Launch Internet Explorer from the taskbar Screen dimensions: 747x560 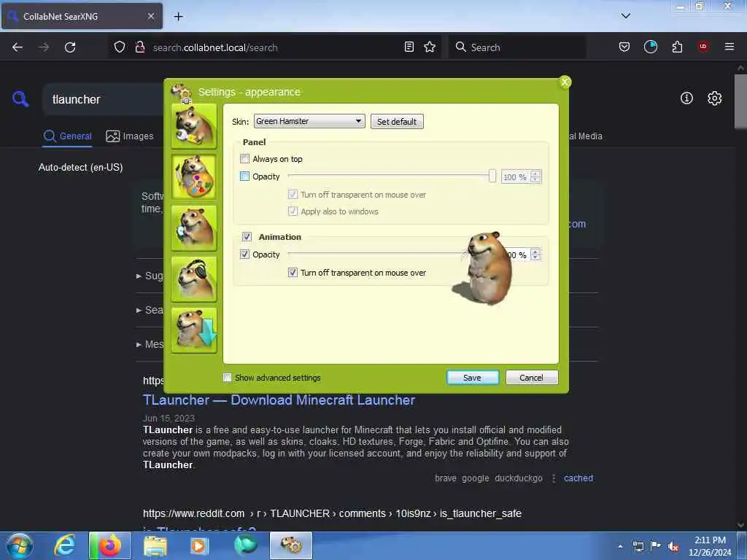65,545
